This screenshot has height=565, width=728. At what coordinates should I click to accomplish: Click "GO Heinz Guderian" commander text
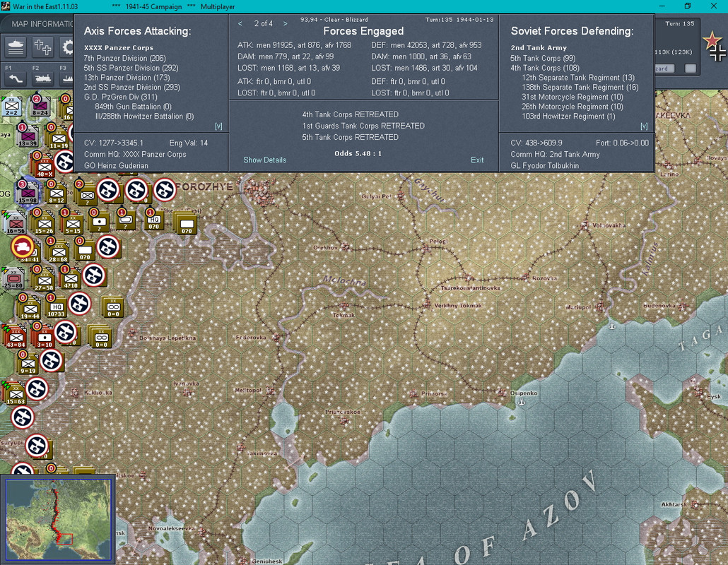(x=116, y=165)
